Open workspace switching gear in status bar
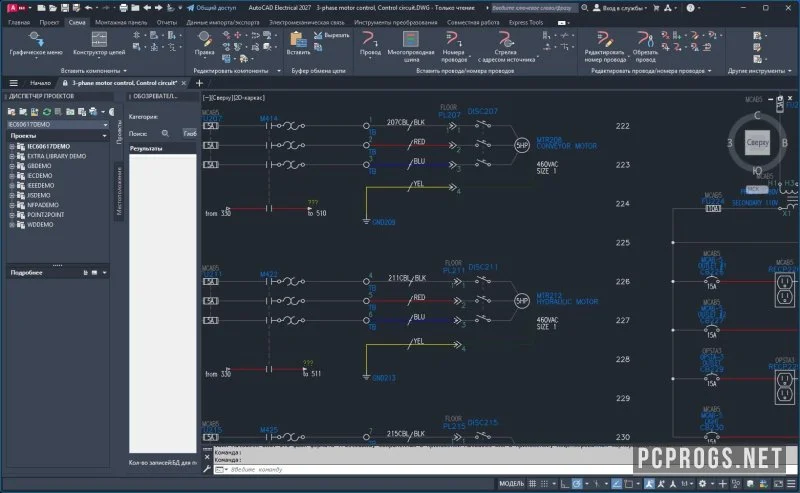The width and height of the screenshot is (800, 493). (x=703, y=483)
